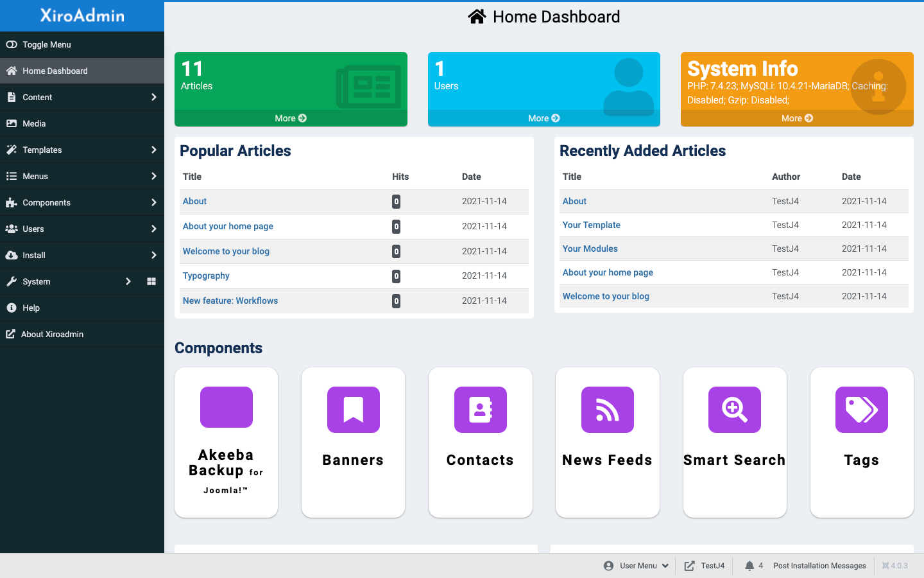
Task: Open the User Menu dropdown
Action: (x=636, y=566)
